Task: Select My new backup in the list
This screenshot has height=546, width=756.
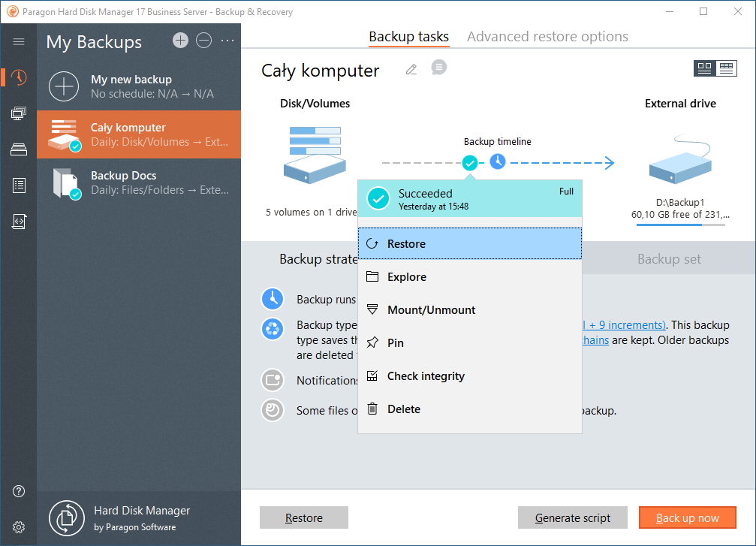Action: point(139,86)
